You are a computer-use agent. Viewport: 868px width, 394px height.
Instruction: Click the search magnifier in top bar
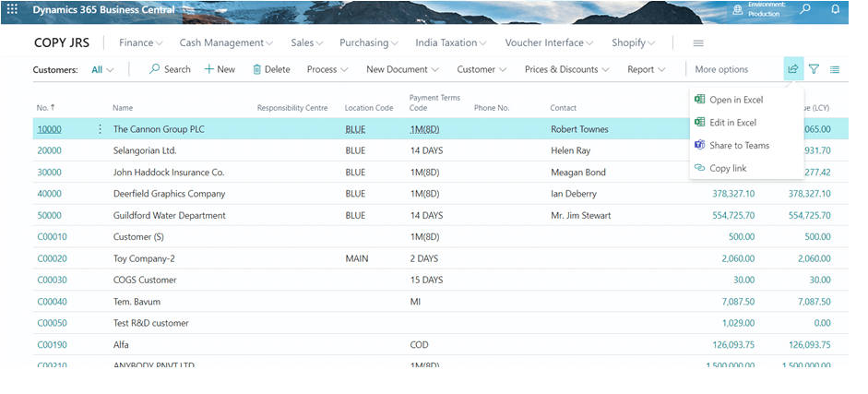coord(805,9)
